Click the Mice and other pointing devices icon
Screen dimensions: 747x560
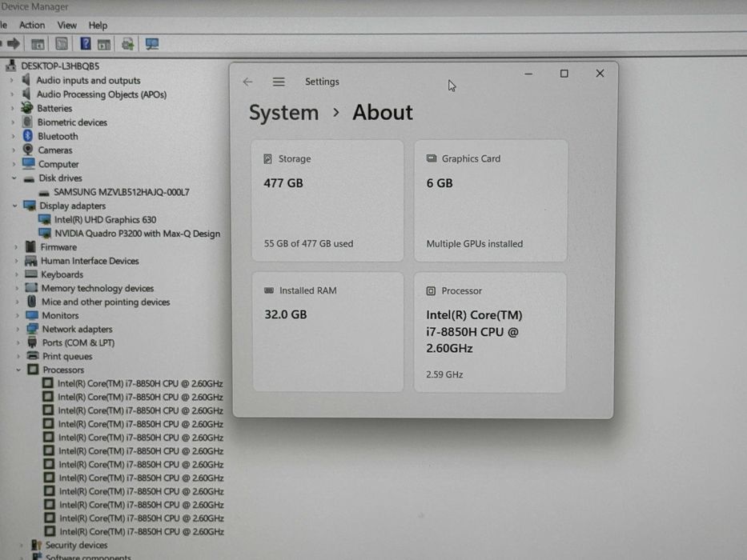click(x=32, y=302)
